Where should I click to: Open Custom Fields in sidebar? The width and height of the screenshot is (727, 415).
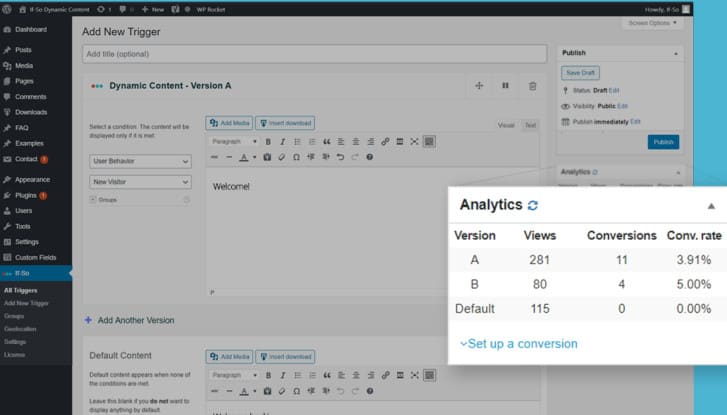(35, 258)
